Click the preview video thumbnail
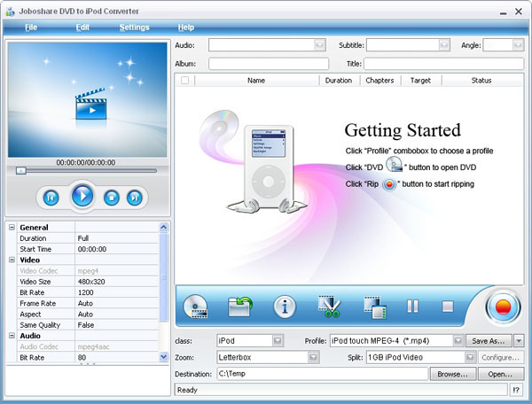 pyautogui.click(x=88, y=99)
